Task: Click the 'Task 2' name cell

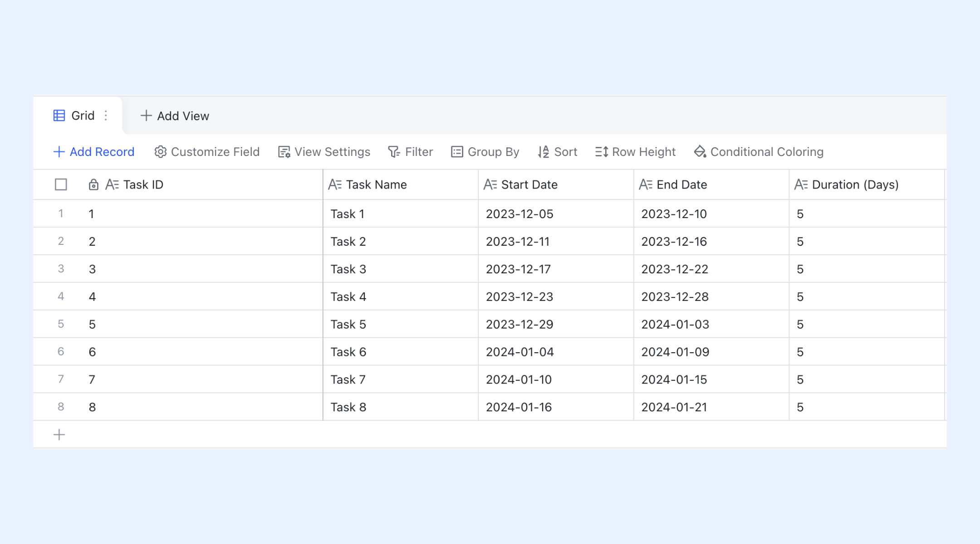Action: coord(401,241)
